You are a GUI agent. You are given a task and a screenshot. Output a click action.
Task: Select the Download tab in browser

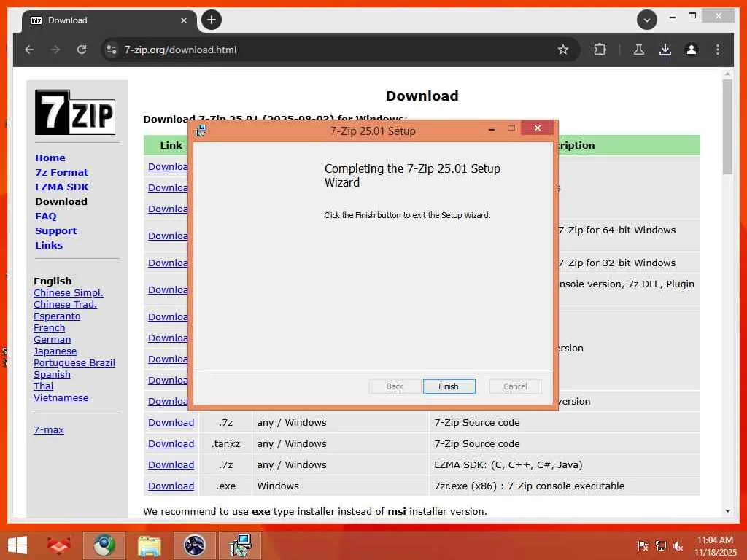(109, 20)
